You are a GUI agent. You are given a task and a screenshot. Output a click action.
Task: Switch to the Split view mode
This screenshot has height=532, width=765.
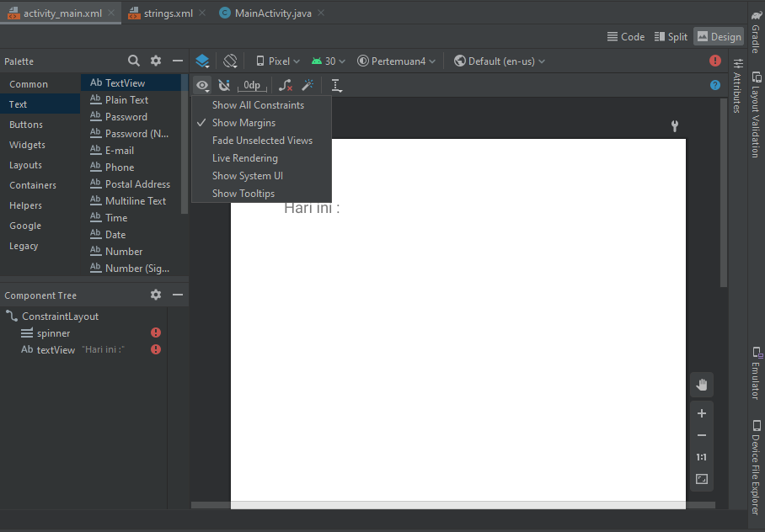[x=671, y=36]
